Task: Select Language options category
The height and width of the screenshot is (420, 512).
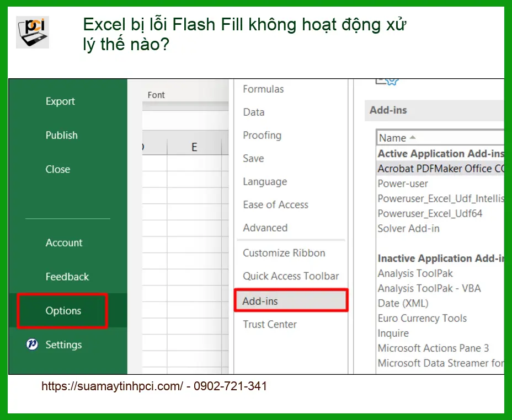Action: coord(265,182)
